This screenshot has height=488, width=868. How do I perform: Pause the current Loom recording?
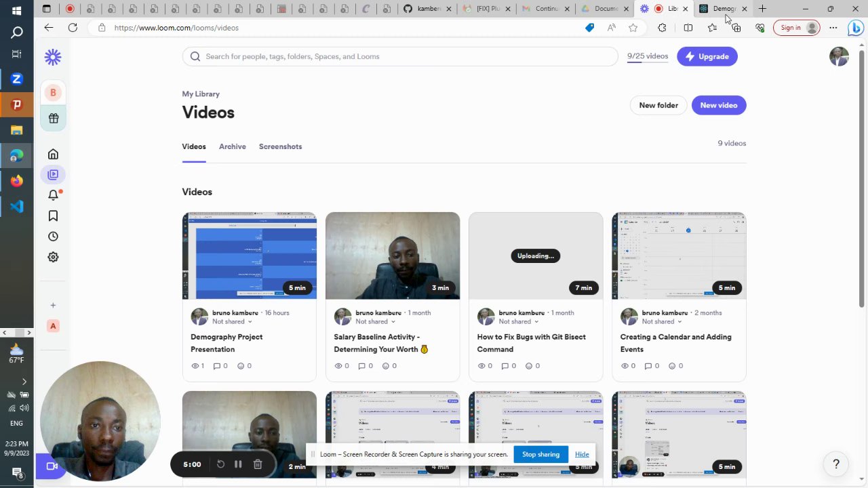pyautogui.click(x=238, y=464)
